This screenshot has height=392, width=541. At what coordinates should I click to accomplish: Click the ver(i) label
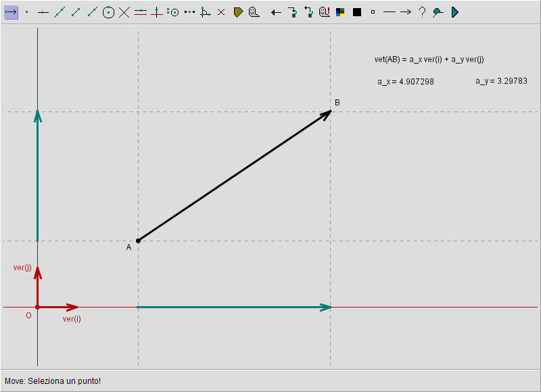(x=72, y=319)
